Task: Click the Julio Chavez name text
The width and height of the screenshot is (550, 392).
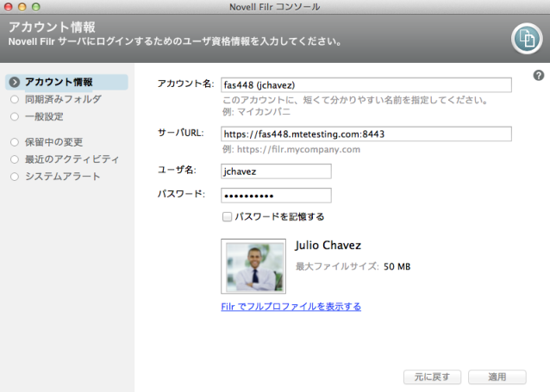Action: [x=328, y=245]
